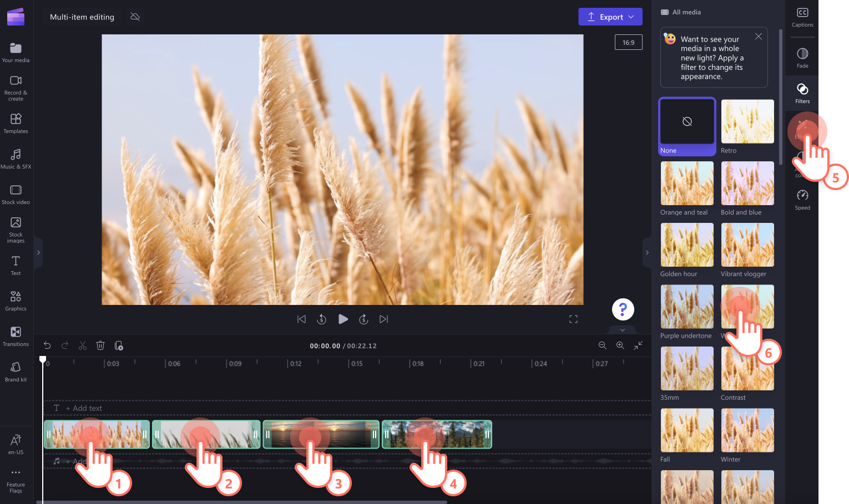Undo the last action
849x504 pixels.
[x=47, y=345]
